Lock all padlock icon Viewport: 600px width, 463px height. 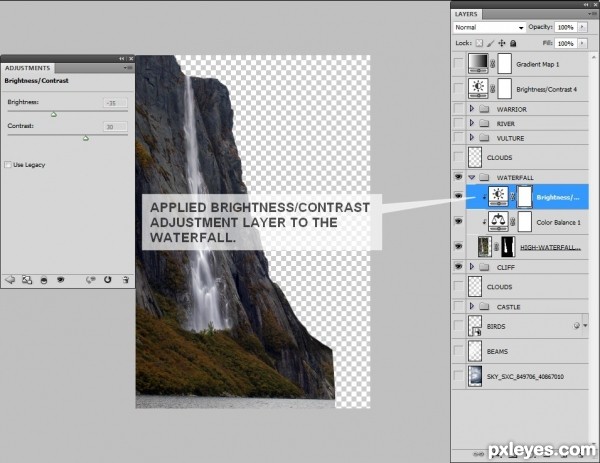pos(513,43)
